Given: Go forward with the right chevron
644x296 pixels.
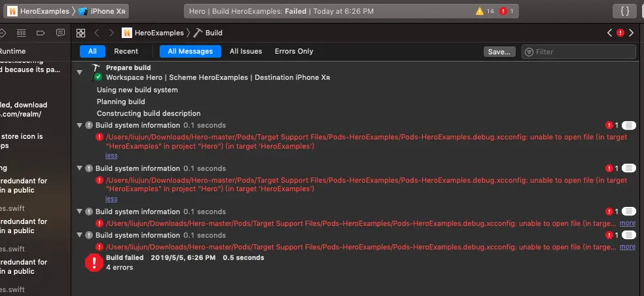Looking at the screenshot, I should point(111,33).
